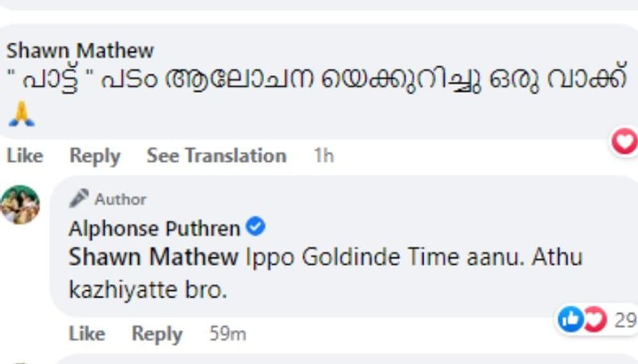Open Shawn Mathew's profile from comment header
The width and height of the screenshot is (638, 364).
pos(80,51)
